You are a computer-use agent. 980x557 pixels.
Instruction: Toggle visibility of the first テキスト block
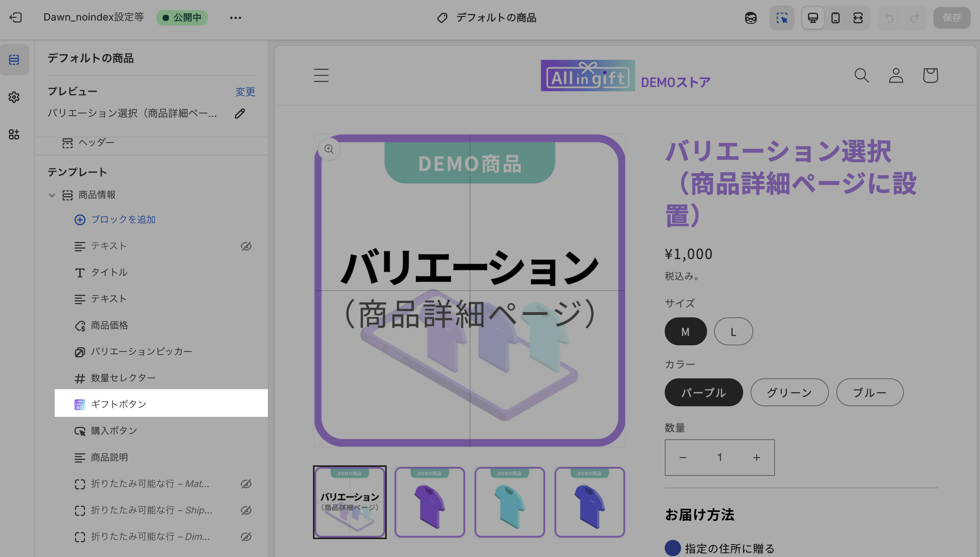point(246,246)
